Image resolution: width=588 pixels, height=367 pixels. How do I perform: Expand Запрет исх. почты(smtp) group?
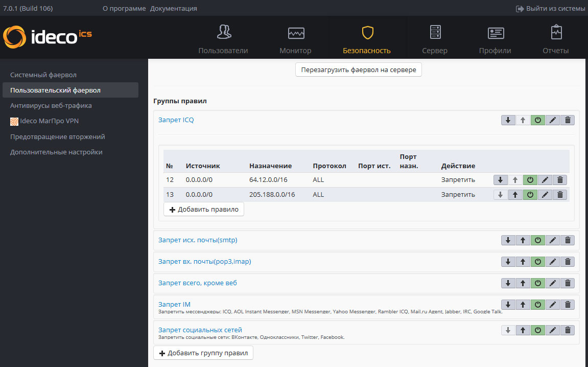[x=198, y=240]
